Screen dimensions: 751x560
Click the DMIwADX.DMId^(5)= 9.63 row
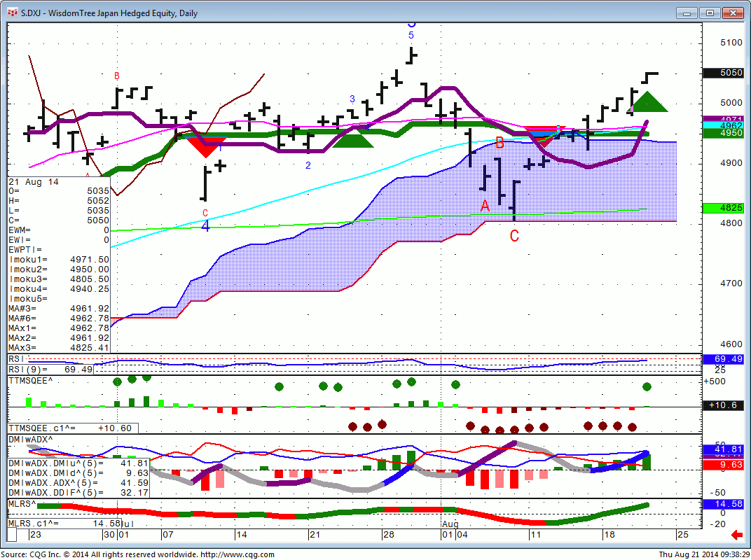(x=78, y=473)
